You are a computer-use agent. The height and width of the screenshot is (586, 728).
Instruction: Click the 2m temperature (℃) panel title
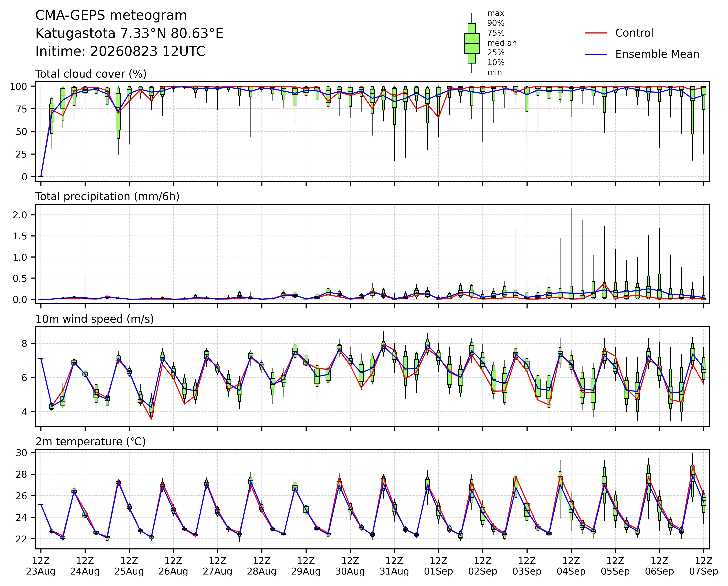click(90, 442)
